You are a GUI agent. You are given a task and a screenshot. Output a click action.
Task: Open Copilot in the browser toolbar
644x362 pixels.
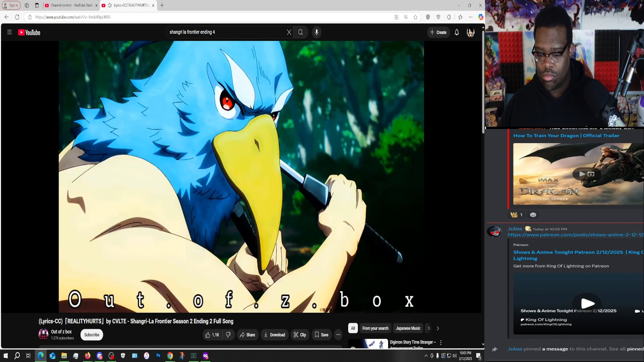[x=481, y=17]
